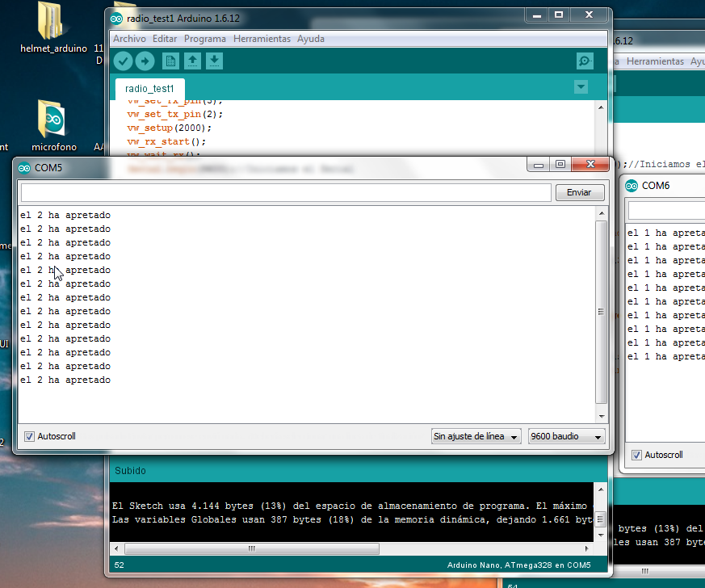Click the console scroll-left arrow
Image resolution: width=705 pixels, height=588 pixels.
click(x=116, y=548)
